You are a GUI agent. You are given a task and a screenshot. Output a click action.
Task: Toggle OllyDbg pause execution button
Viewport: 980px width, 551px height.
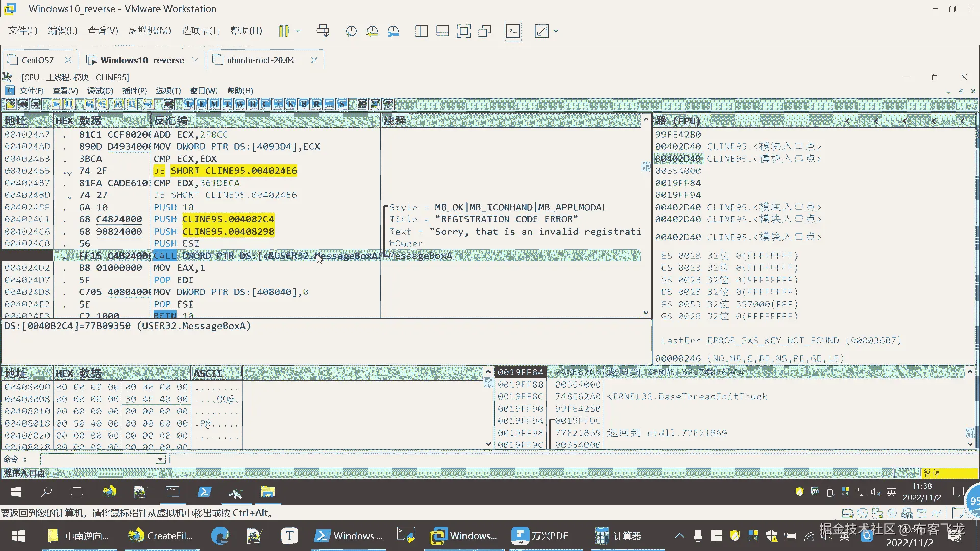tap(69, 104)
